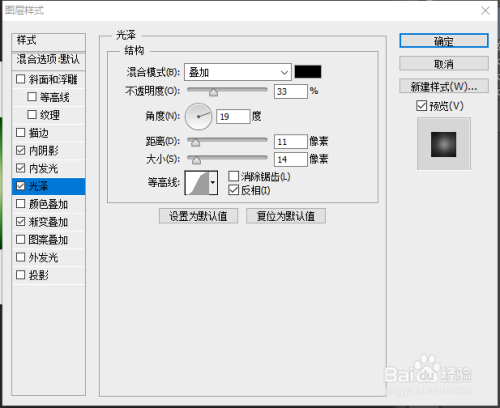
Task: Focus the distance field showing 11
Action: click(x=291, y=142)
